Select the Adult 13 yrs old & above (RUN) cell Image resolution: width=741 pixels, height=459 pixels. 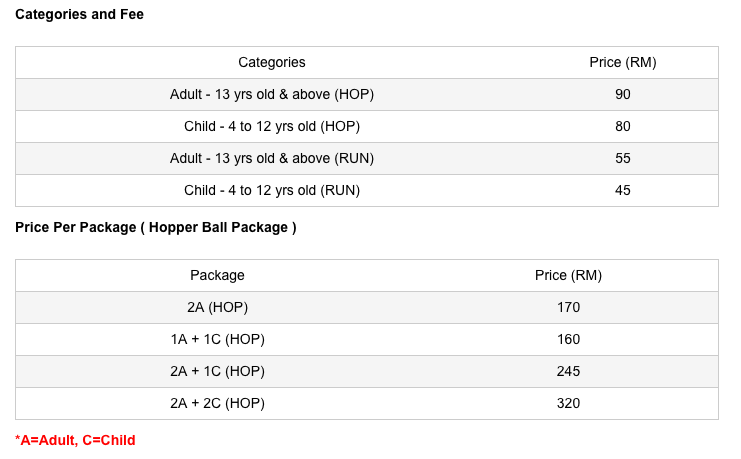pos(272,158)
